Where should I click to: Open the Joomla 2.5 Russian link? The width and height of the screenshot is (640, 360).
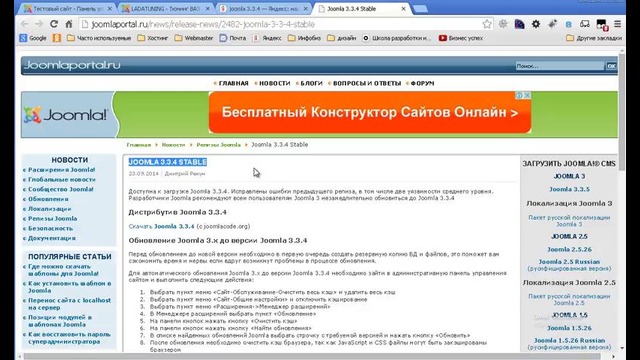[569, 262]
